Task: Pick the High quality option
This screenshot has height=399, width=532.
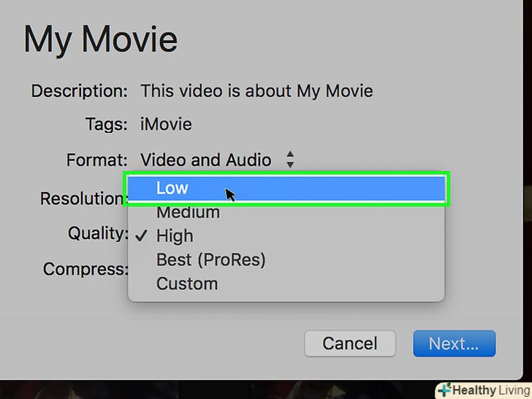Action: [x=175, y=236]
